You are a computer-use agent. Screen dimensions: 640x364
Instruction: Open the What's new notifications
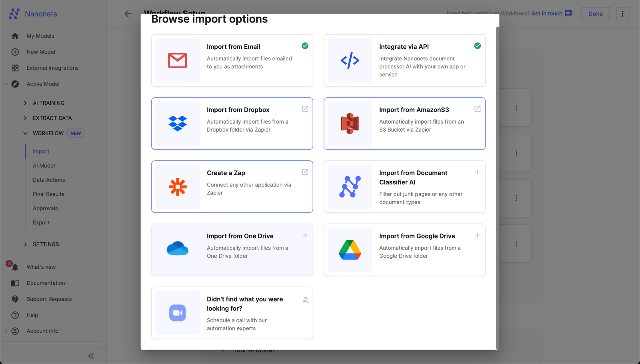click(40, 267)
